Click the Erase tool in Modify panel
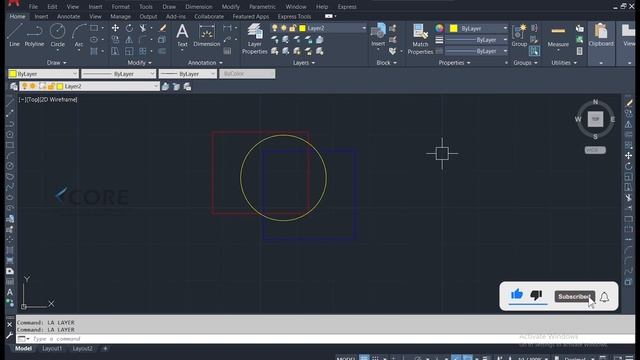 point(162,28)
